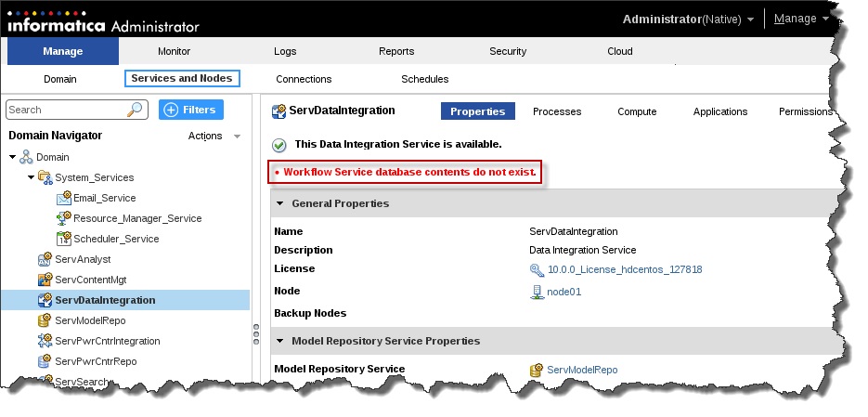The width and height of the screenshot is (868, 417).
Task: Select ServPwrCntrIntegration in the navigator
Action: [x=108, y=341]
